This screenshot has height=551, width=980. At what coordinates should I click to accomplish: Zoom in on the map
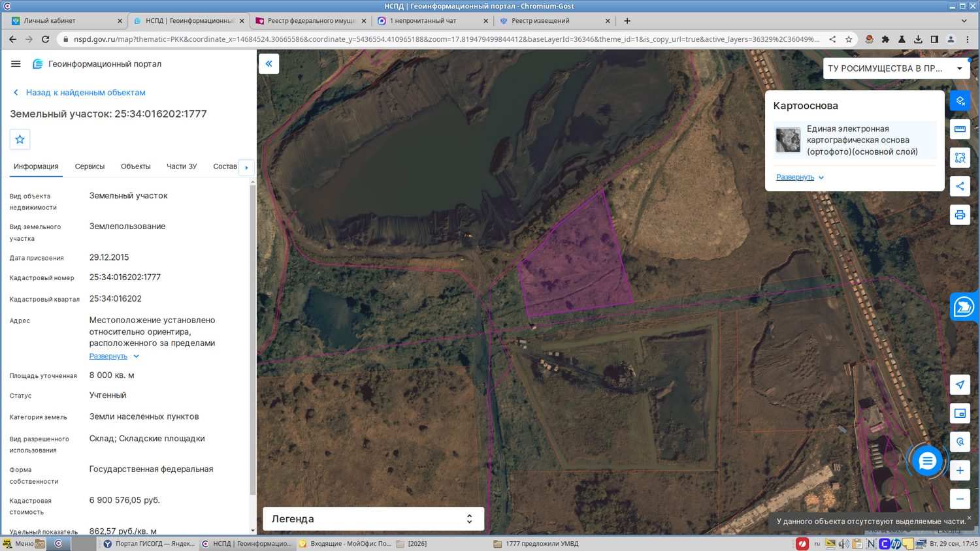(x=960, y=470)
